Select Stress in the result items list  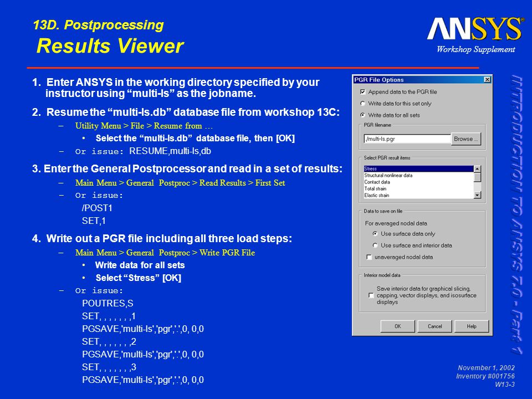tap(419, 168)
